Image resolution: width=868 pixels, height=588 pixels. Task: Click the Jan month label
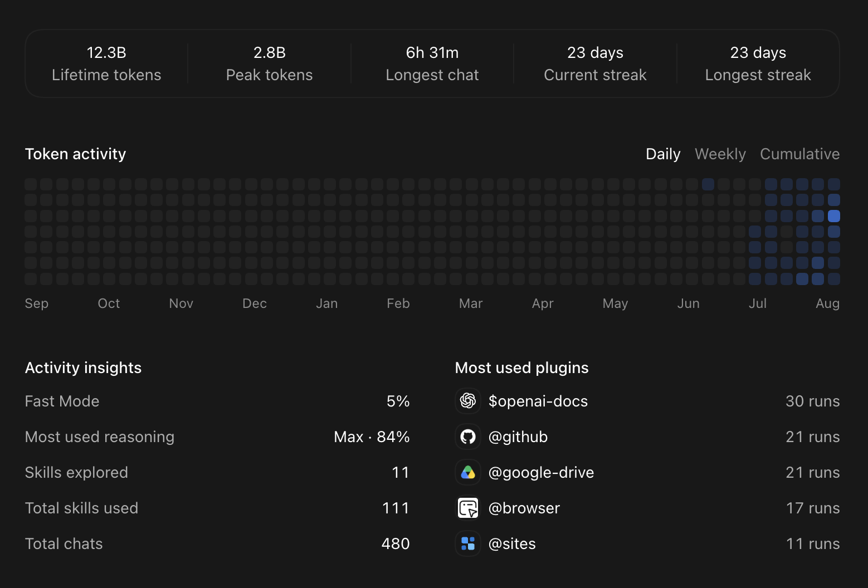click(x=327, y=303)
